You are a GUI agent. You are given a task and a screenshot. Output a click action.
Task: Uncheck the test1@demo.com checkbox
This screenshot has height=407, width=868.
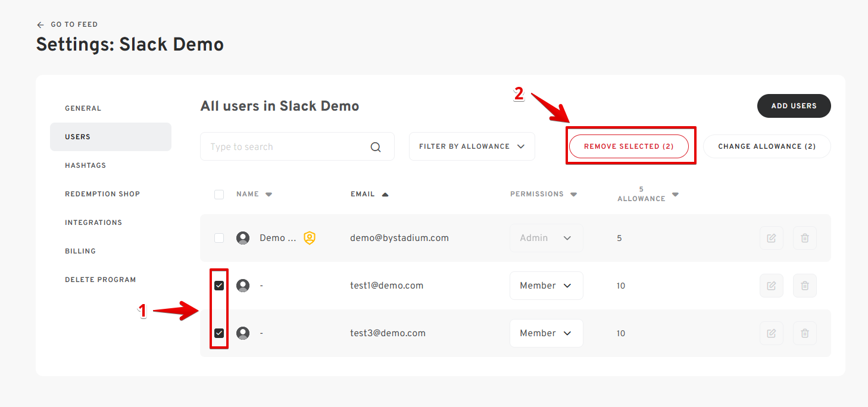219,286
